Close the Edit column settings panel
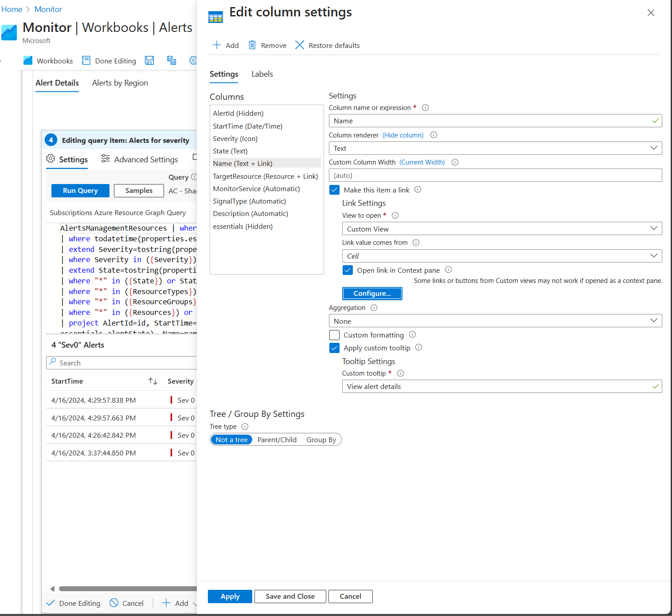The width and height of the screenshot is (672, 616). [x=651, y=12]
